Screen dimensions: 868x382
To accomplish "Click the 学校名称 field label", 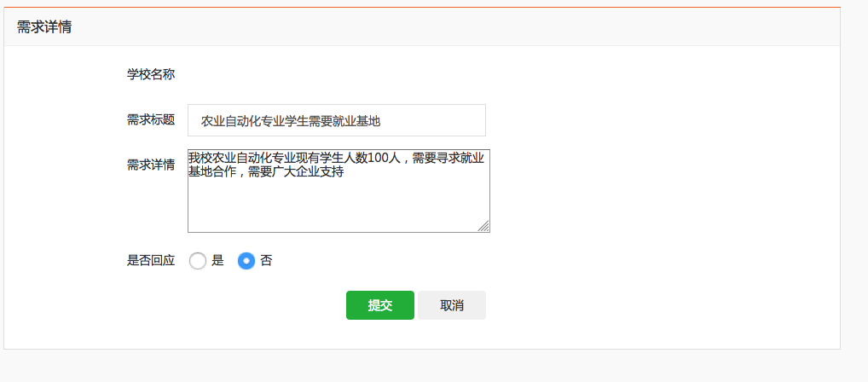I will (x=151, y=74).
